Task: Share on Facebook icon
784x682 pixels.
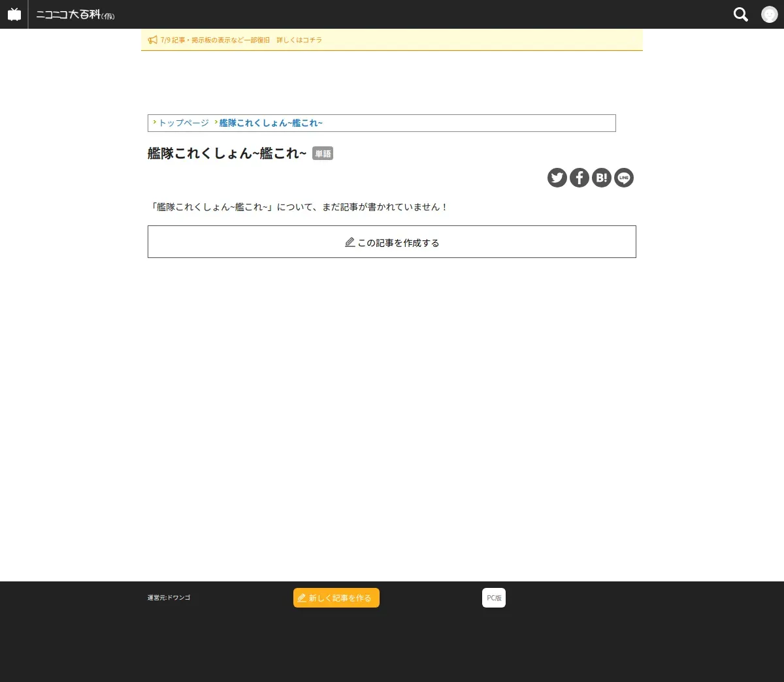Action: (x=580, y=178)
